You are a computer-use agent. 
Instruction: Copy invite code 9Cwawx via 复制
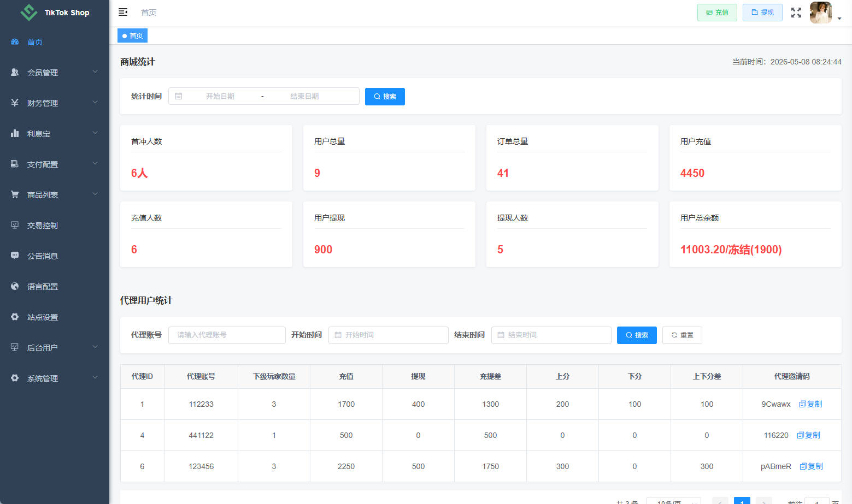tap(810, 404)
